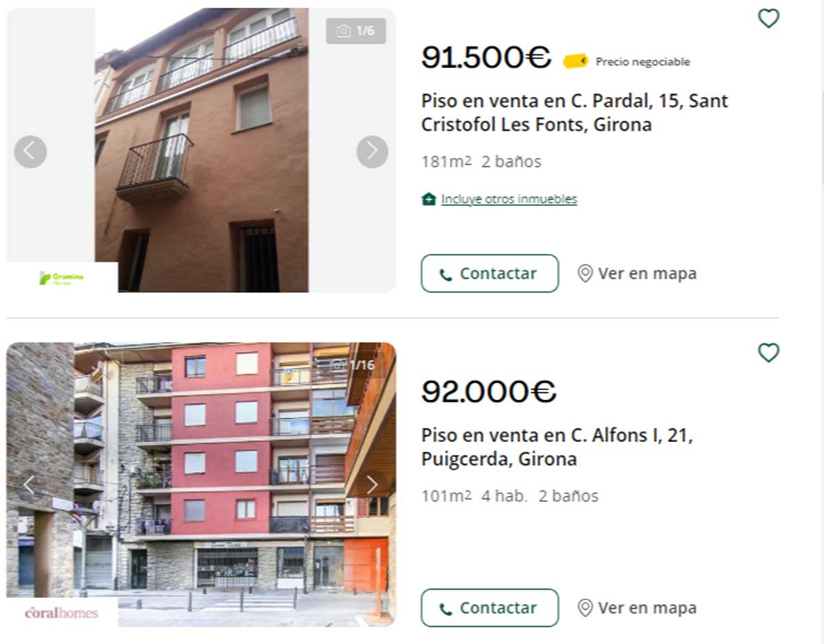Click the coralhomes agency logo

[x=62, y=612]
